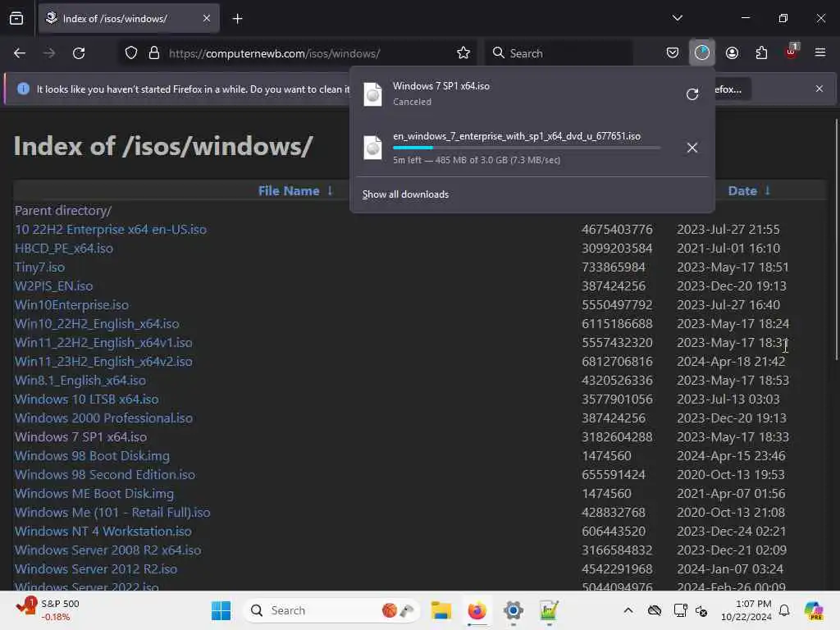Screen dimensions: 840x630
Task: Open a new tab with plus button
Action: click(237, 19)
